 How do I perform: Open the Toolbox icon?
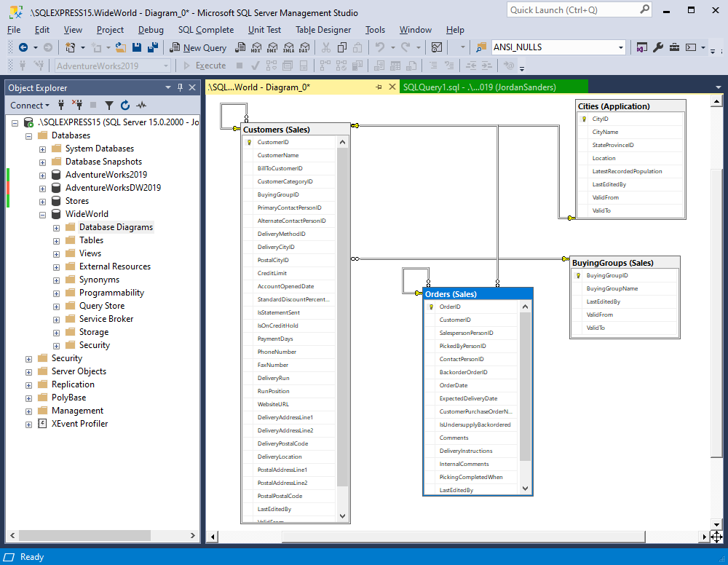coord(674,47)
